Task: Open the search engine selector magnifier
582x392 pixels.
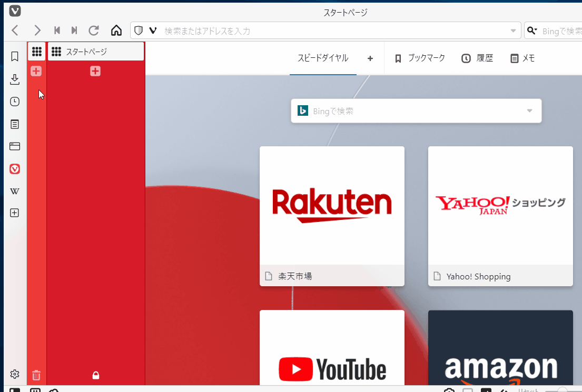Action: tap(532, 31)
